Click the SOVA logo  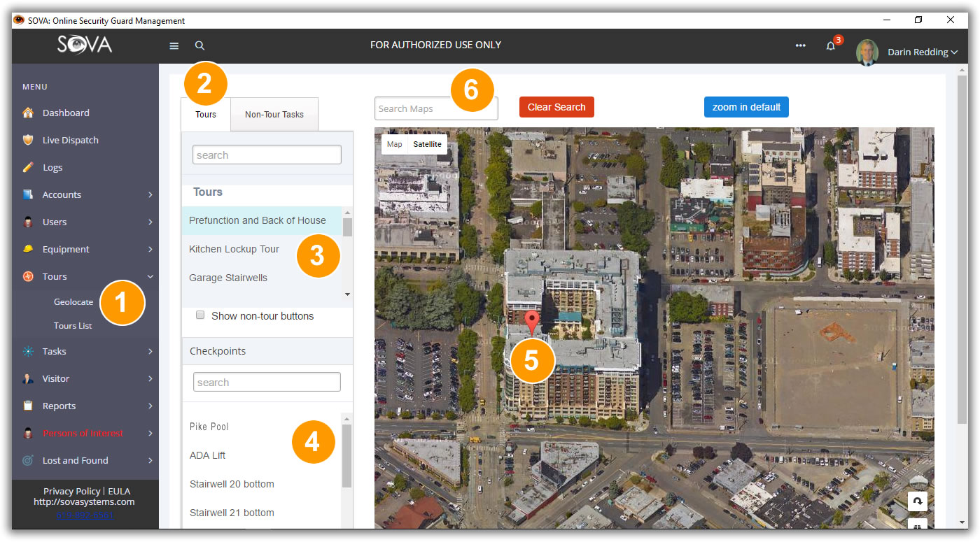click(x=85, y=45)
